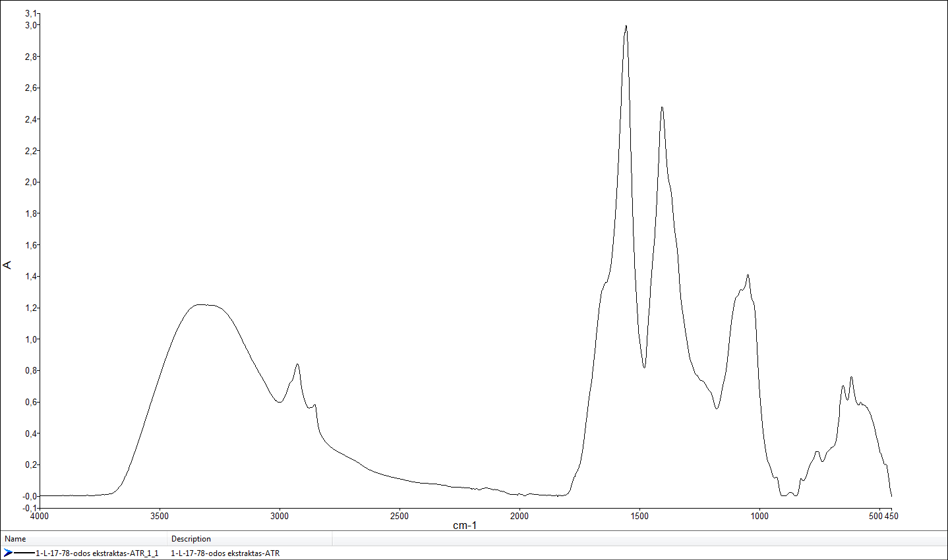Screen dimensions: 948x560
Task: Click the 3,0 value on the y-axis
Action: (31, 25)
